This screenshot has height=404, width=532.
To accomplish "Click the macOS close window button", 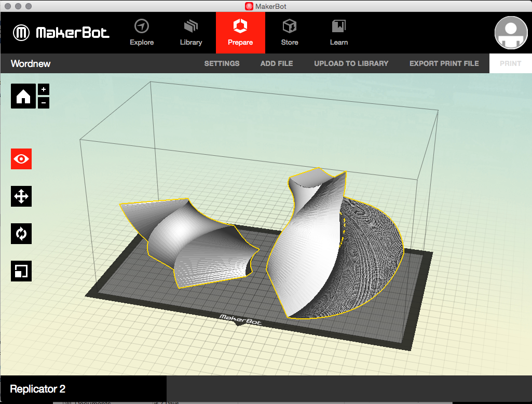I will click(8, 6).
